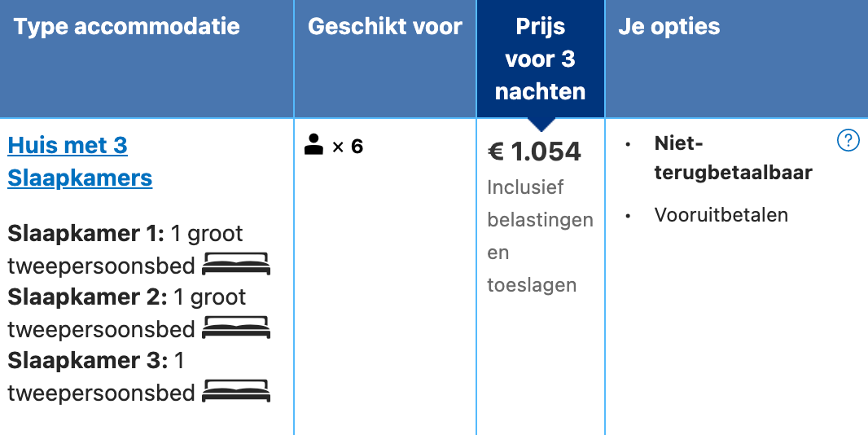The height and width of the screenshot is (435, 868).
Task: Click the bullet before Niet-terugbetaalbaar
Action: coord(628,145)
